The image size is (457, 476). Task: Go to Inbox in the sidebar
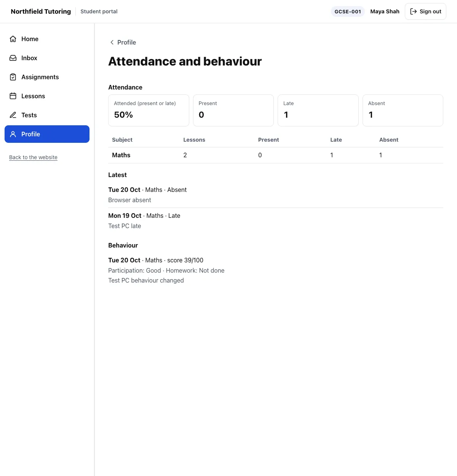(47, 58)
